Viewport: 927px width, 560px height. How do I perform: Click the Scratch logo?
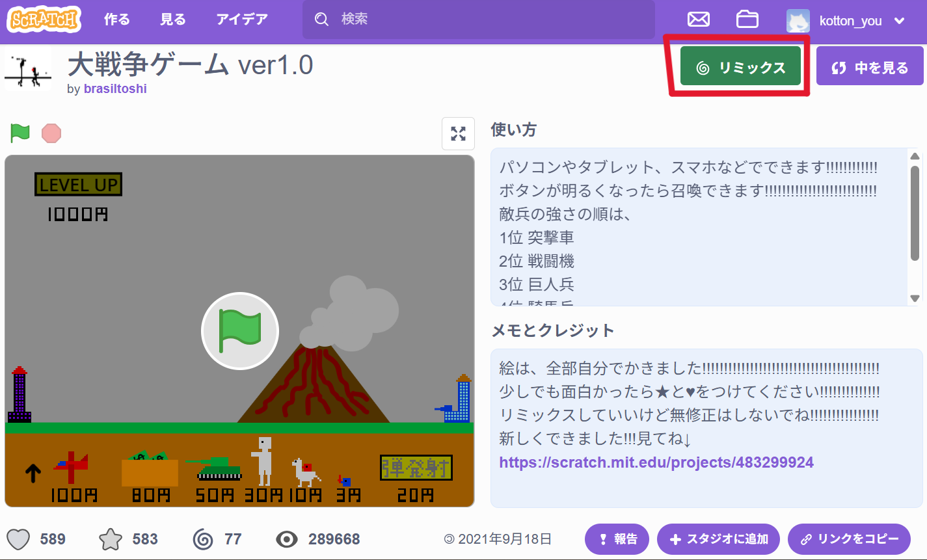click(x=44, y=20)
